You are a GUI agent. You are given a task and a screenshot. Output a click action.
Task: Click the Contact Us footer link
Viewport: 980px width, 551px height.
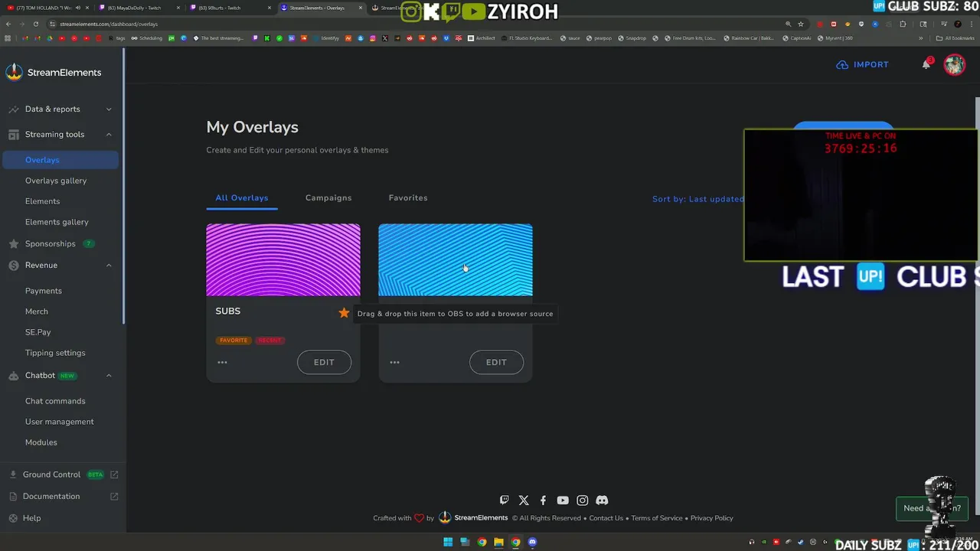[x=606, y=518]
